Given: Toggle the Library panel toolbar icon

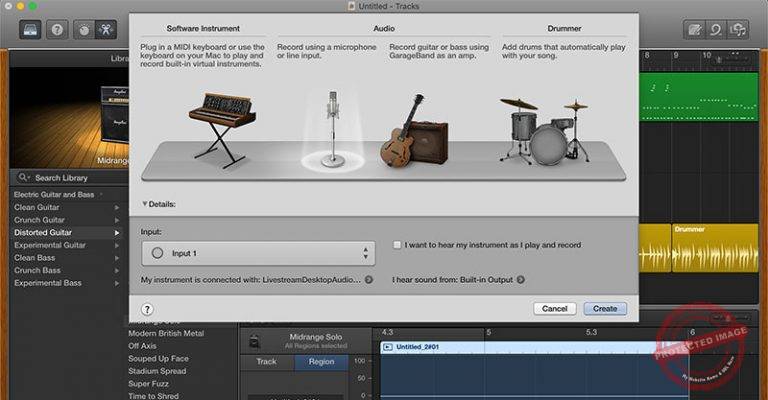Looking at the screenshot, I should 30,30.
